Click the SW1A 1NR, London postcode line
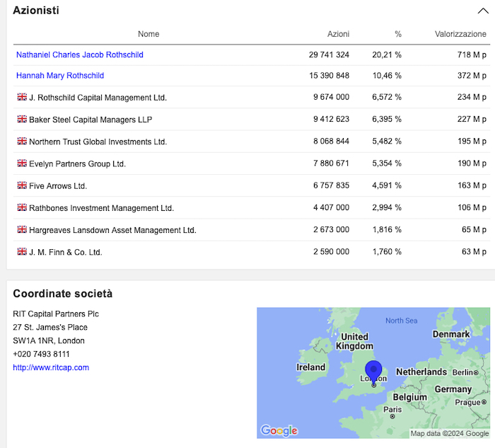This screenshot has width=495, height=448. coord(49,340)
